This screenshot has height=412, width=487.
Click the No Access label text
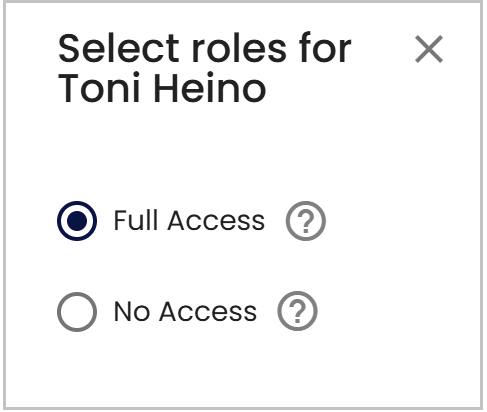185,312
